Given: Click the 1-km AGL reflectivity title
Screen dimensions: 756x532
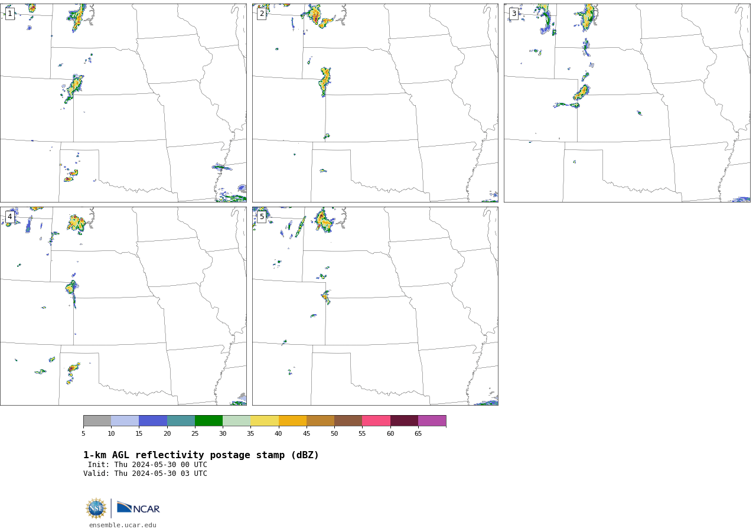Looking at the screenshot, I should pyautogui.click(x=201, y=455).
